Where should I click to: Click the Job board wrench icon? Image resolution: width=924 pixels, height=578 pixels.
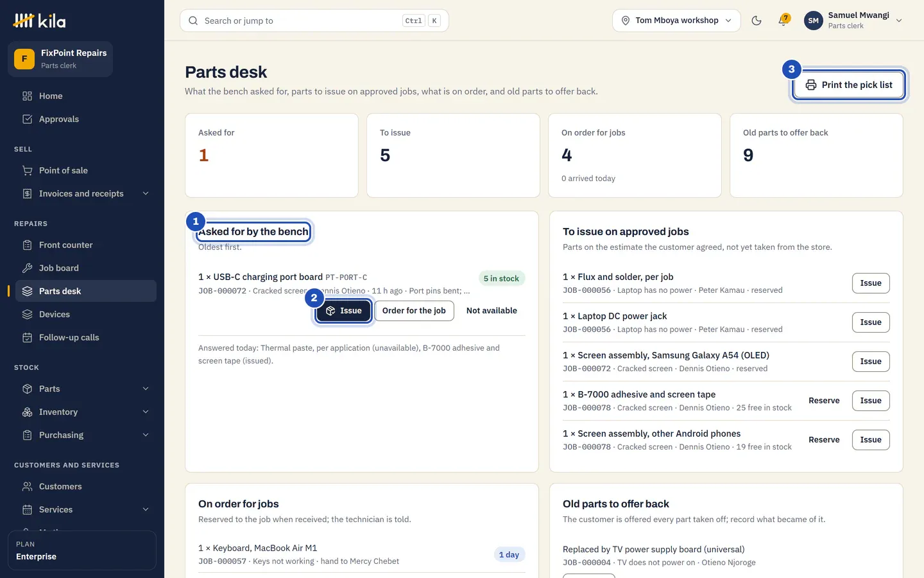[27, 268]
